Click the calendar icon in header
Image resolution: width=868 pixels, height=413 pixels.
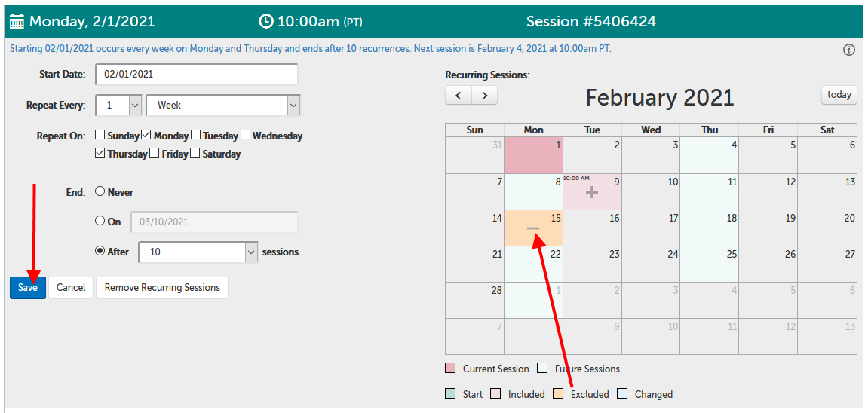point(17,21)
